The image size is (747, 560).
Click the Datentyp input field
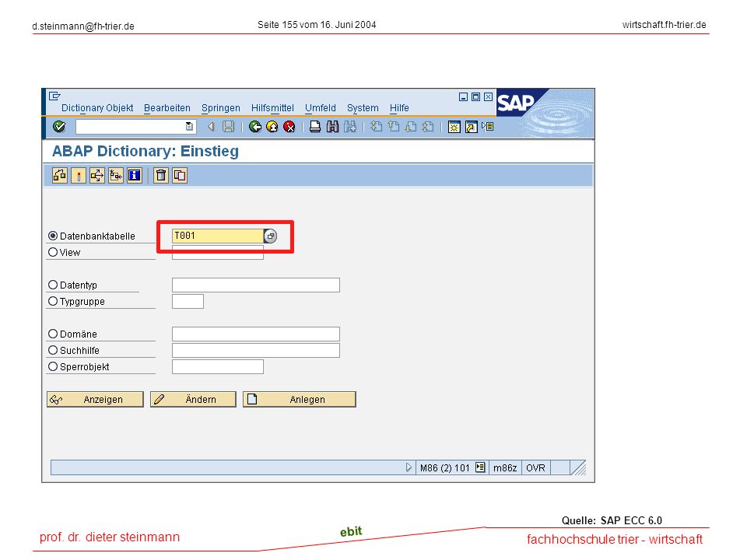(256, 285)
